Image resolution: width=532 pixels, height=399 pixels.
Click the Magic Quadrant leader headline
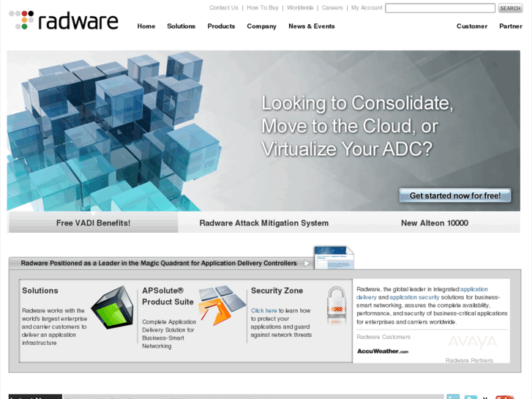(x=159, y=263)
